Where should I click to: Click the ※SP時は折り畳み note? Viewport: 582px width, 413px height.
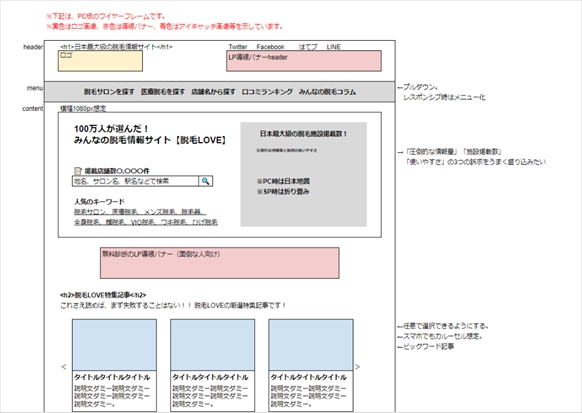pyautogui.click(x=282, y=192)
